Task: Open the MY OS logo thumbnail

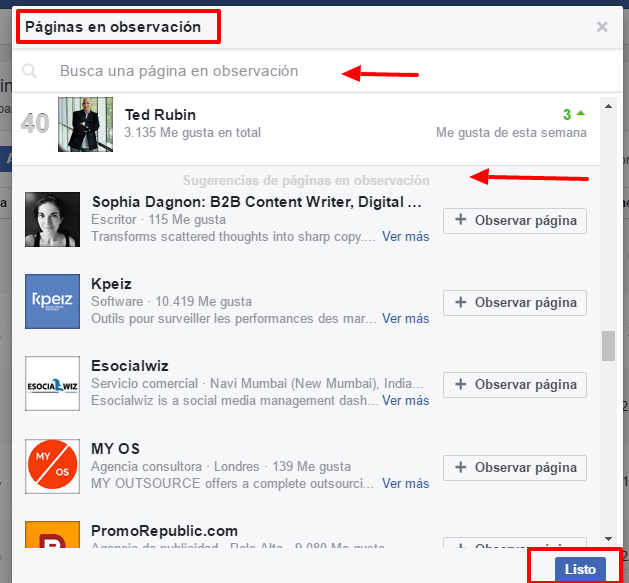Action: tap(53, 466)
